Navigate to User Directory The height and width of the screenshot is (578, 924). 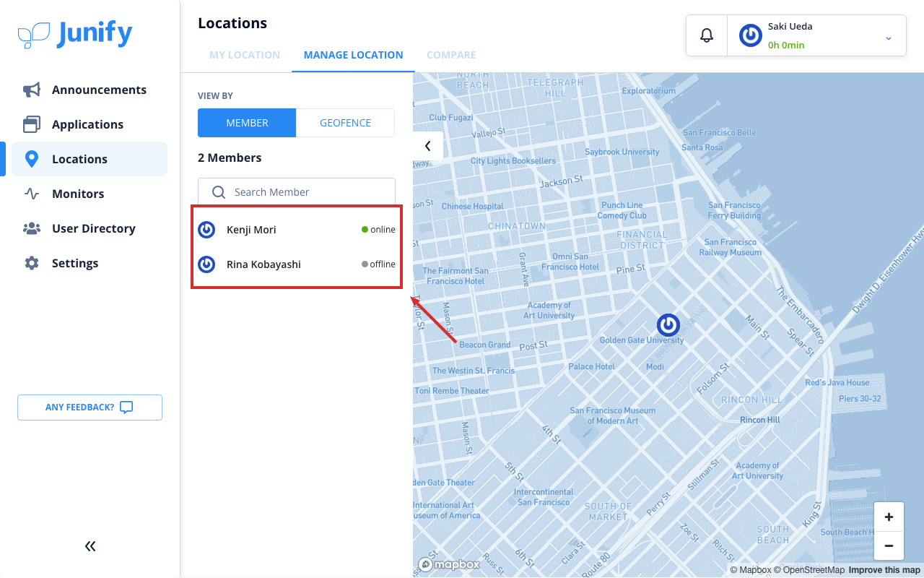(90, 228)
